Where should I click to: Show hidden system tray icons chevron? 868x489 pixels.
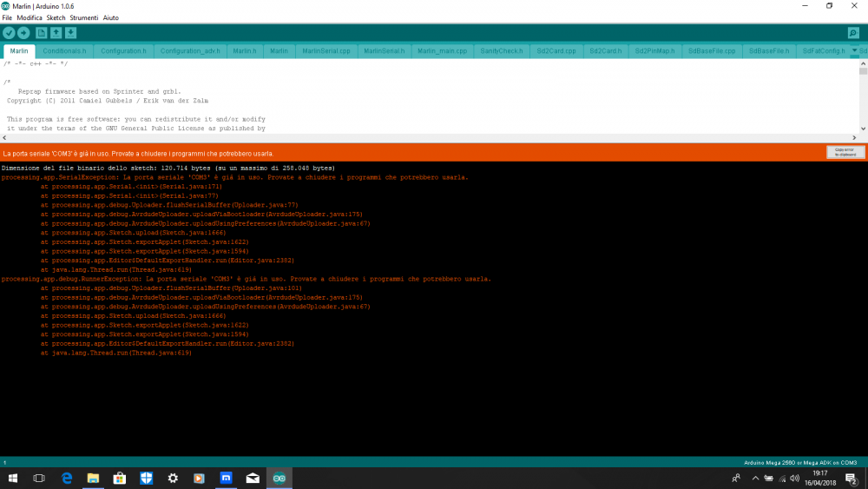(755, 478)
